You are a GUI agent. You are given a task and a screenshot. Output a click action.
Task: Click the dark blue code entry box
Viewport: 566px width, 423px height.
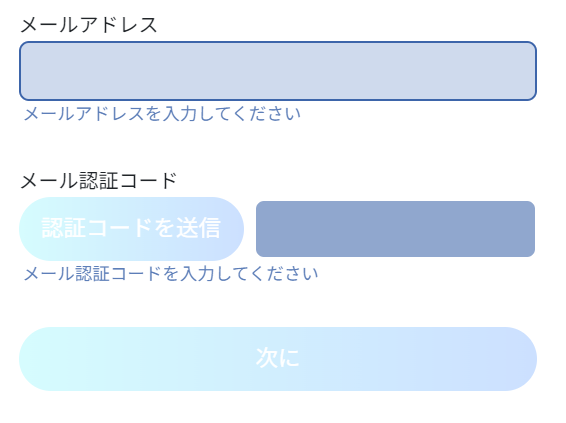[395, 229]
